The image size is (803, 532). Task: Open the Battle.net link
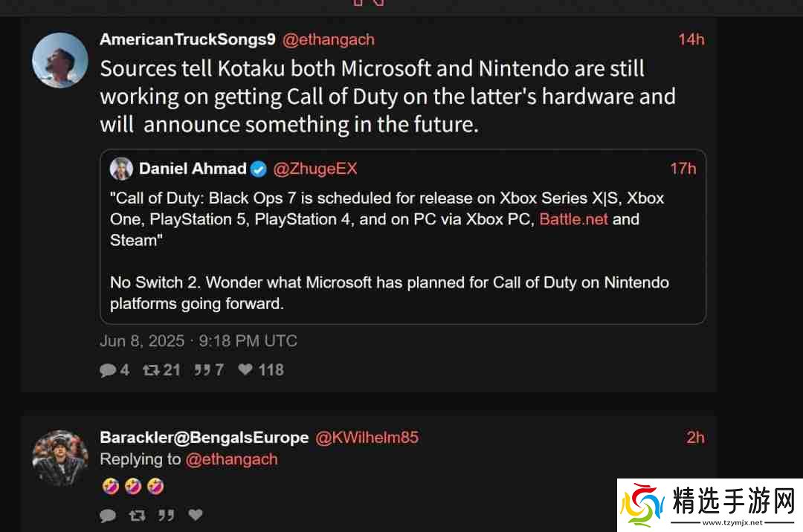click(x=573, y=219)
